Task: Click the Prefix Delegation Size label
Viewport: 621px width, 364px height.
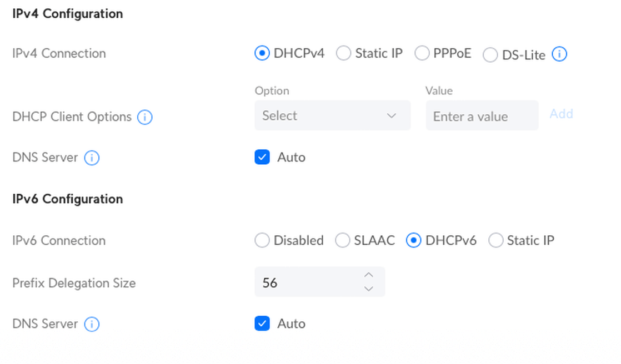Action: pos(74,284)
